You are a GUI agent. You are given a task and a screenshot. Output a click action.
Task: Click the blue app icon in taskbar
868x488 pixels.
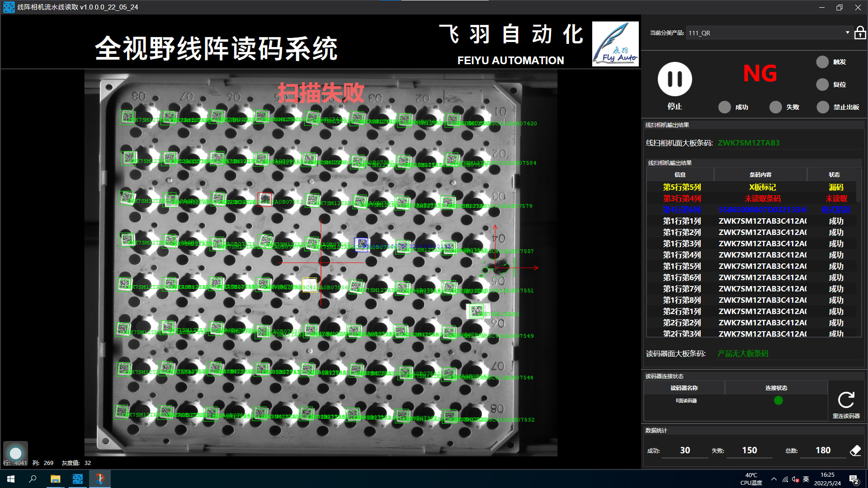(x=78, y=479)
